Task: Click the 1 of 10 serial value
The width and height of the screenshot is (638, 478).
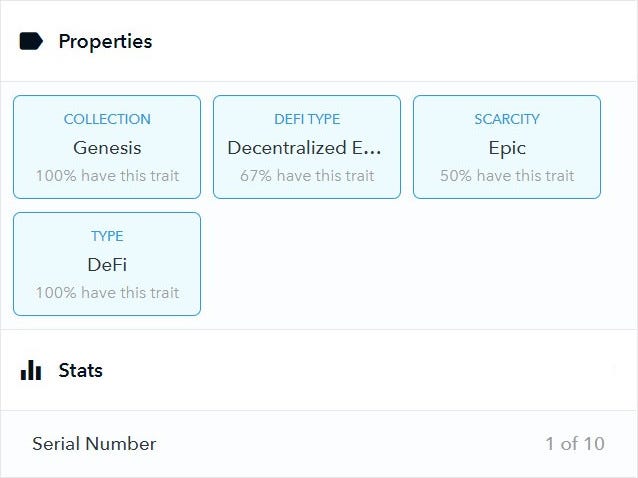Action: pos(575,443)
